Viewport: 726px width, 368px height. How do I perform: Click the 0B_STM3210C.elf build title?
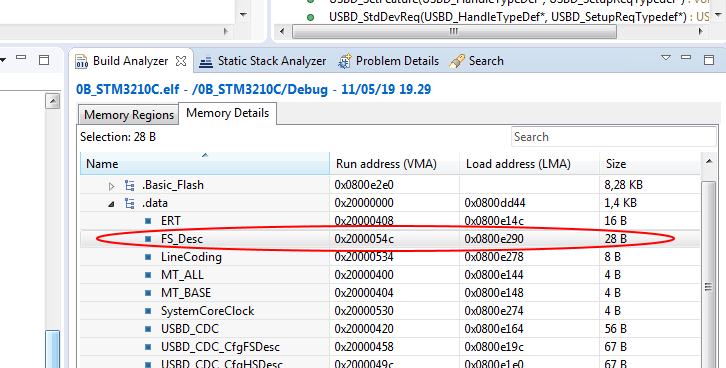(253, 89)
